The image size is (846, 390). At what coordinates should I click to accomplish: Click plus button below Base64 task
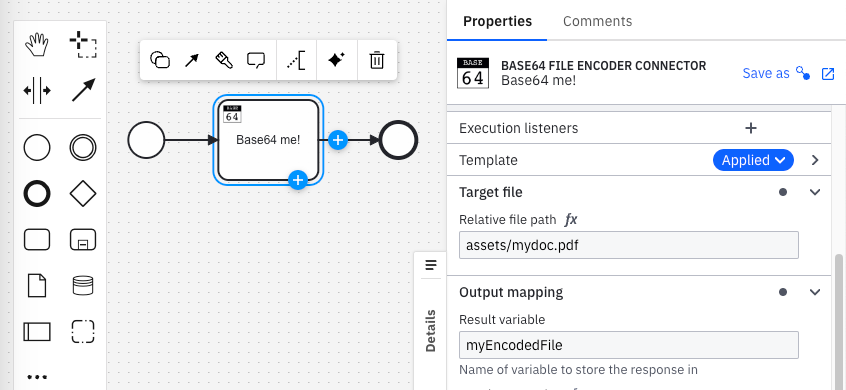click(298, 180)
